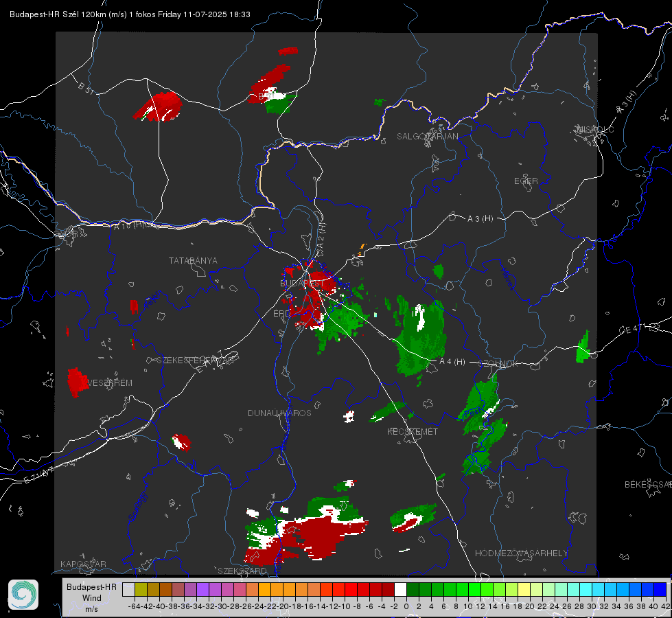The width and height of the screenshot is (672, 618).
Task: Select the 42 value at the legend's end
Action: [x=666, y=606]
